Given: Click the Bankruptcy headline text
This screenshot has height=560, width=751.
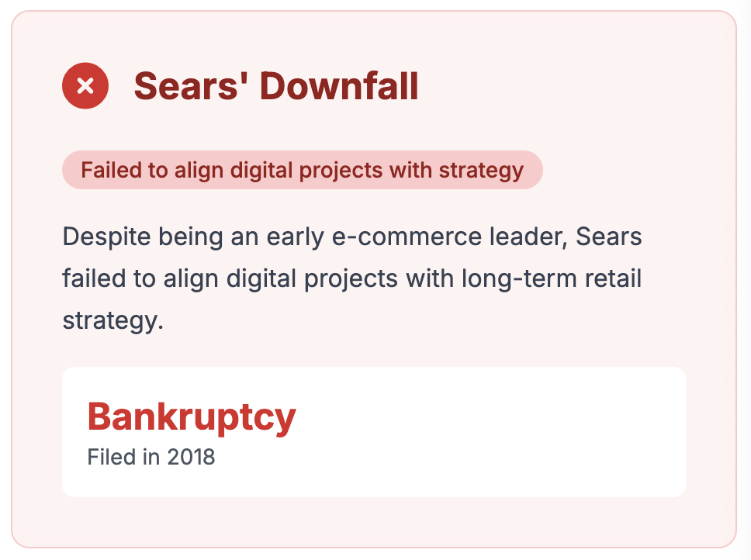Looking at the screenshot, I should coord(192,417).
